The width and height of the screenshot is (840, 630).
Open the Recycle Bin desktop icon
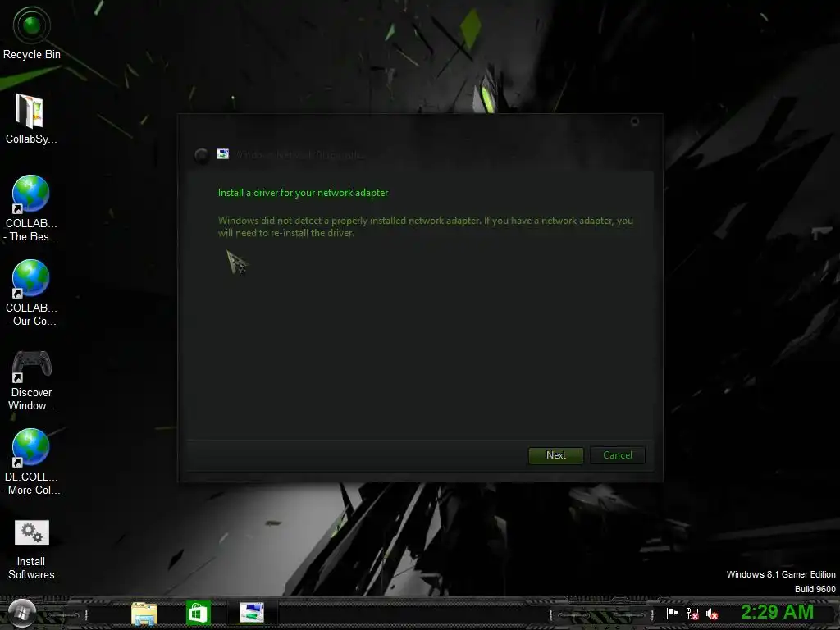(32, 32)
